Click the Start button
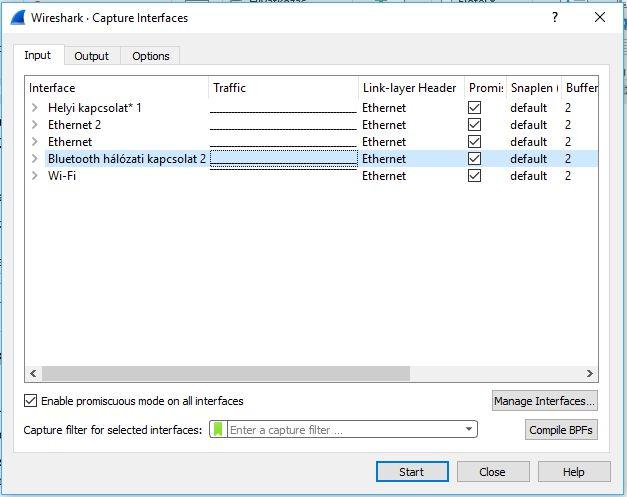627x497 pixels. tap(412, 472)
